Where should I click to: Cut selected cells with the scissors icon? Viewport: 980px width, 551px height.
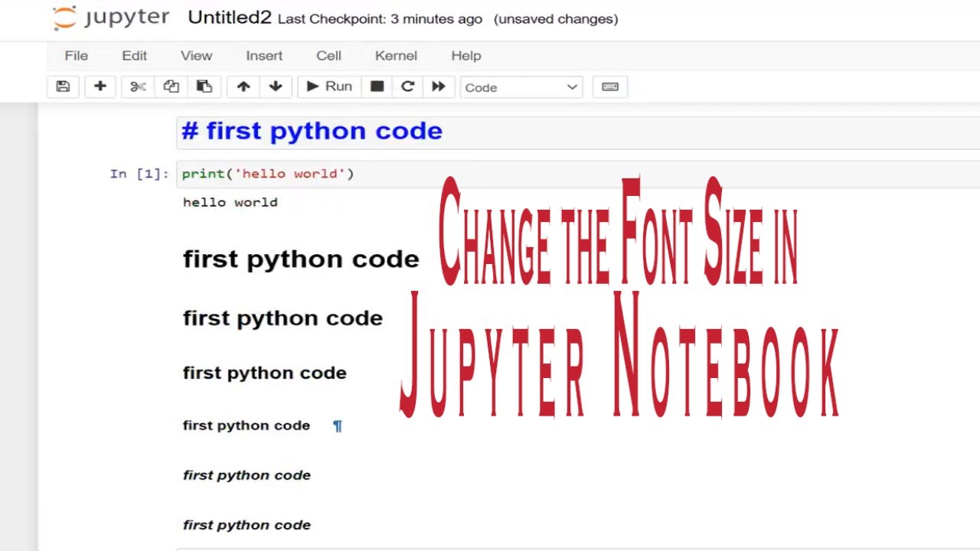pos(138,86)
